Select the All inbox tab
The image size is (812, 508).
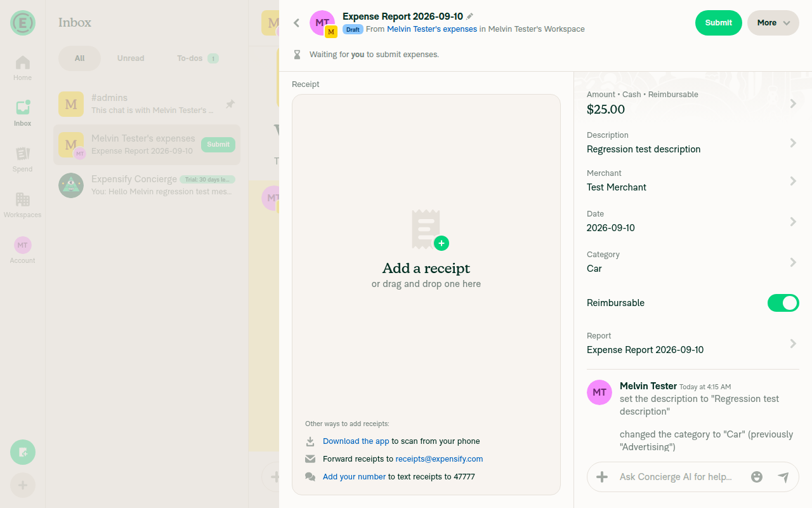(x=79, y=58)
